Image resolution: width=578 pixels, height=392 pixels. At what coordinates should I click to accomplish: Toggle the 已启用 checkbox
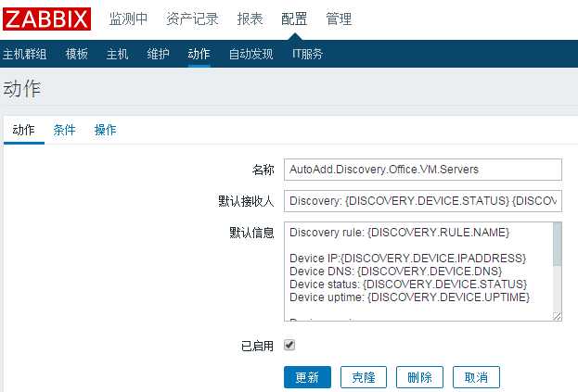click(289, 346)
